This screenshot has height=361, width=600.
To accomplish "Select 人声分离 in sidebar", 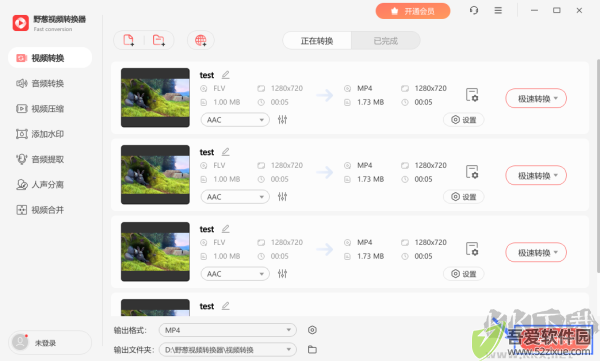I will click(x=50, y=185).
